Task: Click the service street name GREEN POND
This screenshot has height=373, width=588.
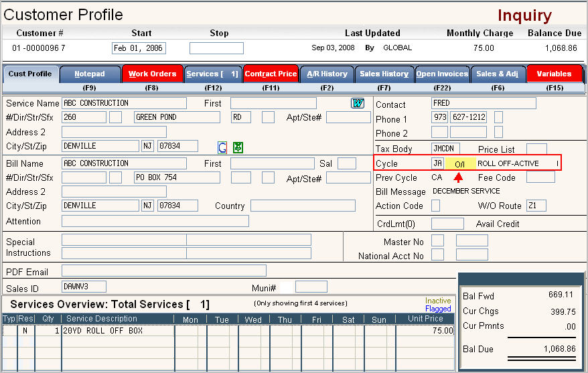Action: tap(177, 117)
